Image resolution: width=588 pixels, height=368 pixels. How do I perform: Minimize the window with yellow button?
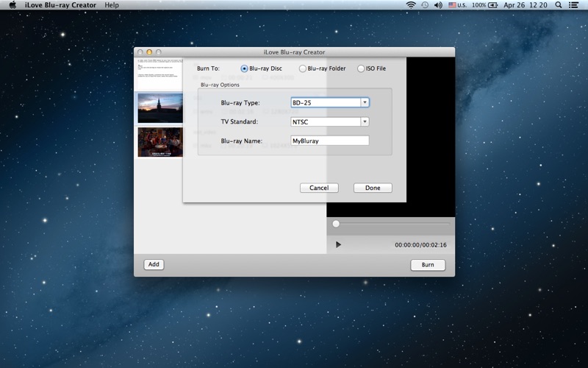[x=149, y=52]
